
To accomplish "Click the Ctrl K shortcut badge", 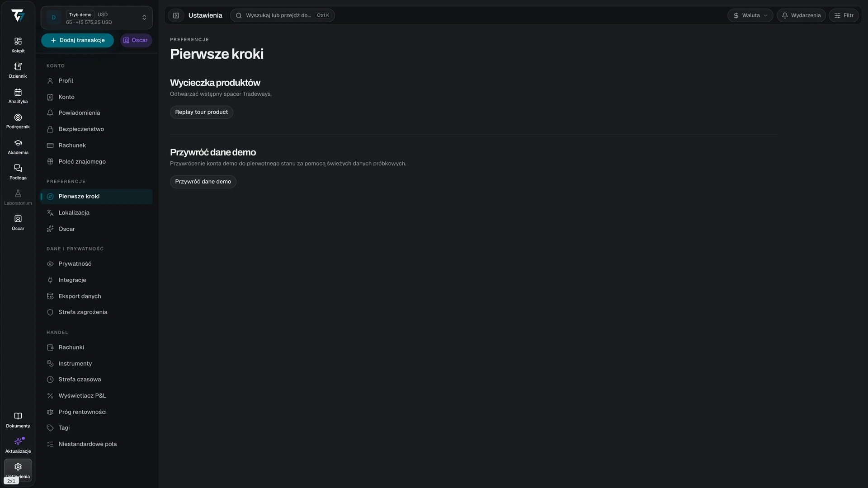I will click(x=323, y=15).
